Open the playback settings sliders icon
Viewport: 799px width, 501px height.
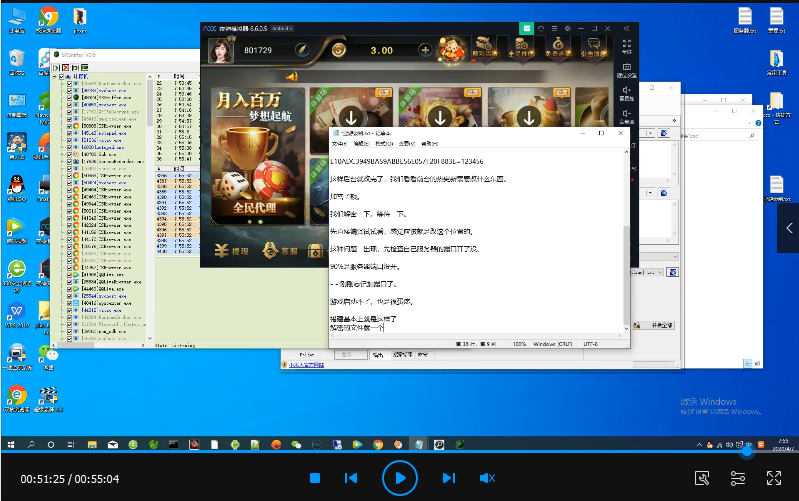(x=737, y=478)
